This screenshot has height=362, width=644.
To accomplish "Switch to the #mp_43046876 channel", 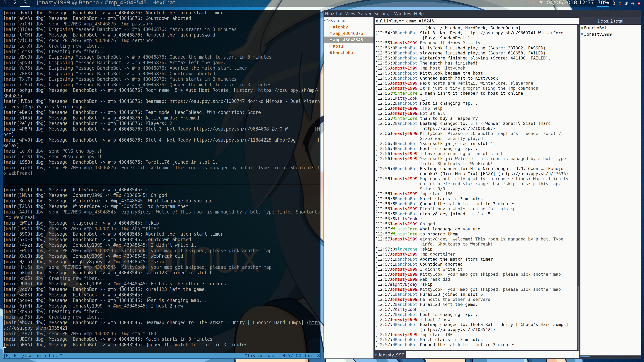I will [x=348, y=34].
